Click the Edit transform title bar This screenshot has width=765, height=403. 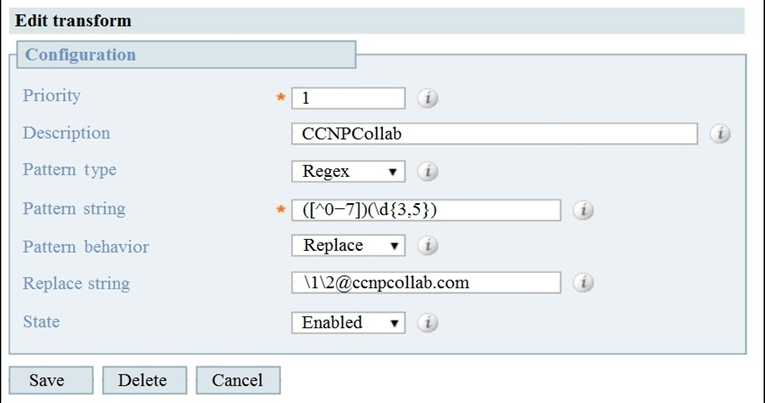click(377, 21)
